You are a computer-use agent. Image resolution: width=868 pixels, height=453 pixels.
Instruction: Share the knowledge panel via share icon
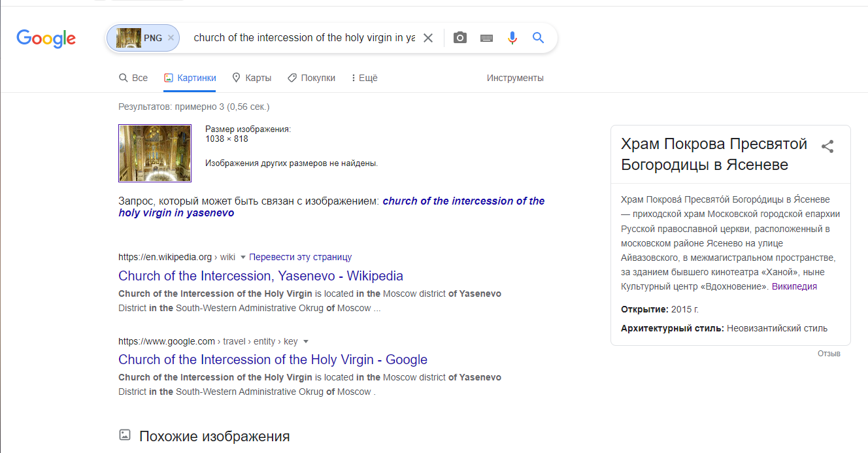[x=827, y=146]
